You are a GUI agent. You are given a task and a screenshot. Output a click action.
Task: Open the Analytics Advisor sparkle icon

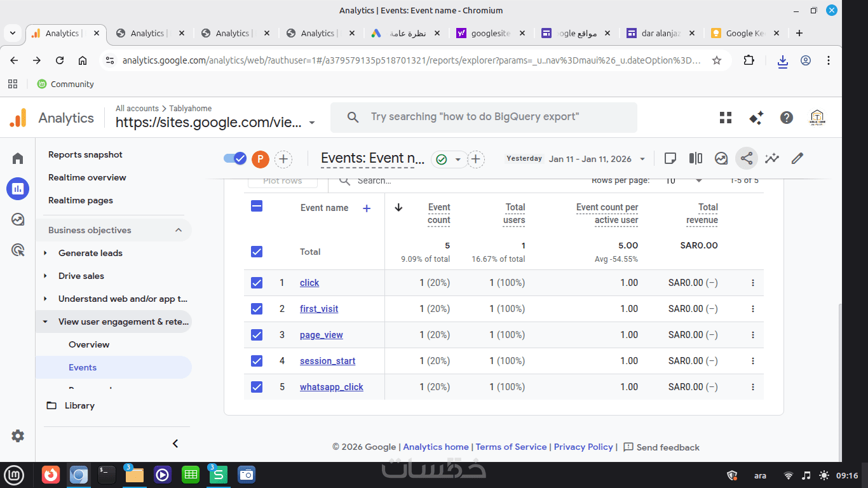(756, 118)
